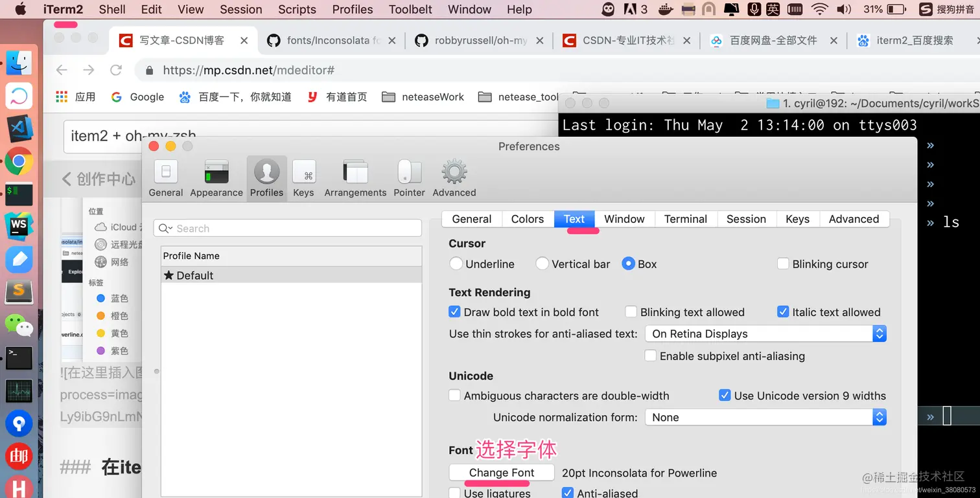Open Visual Studio Code in the Dock

point(19,129)
